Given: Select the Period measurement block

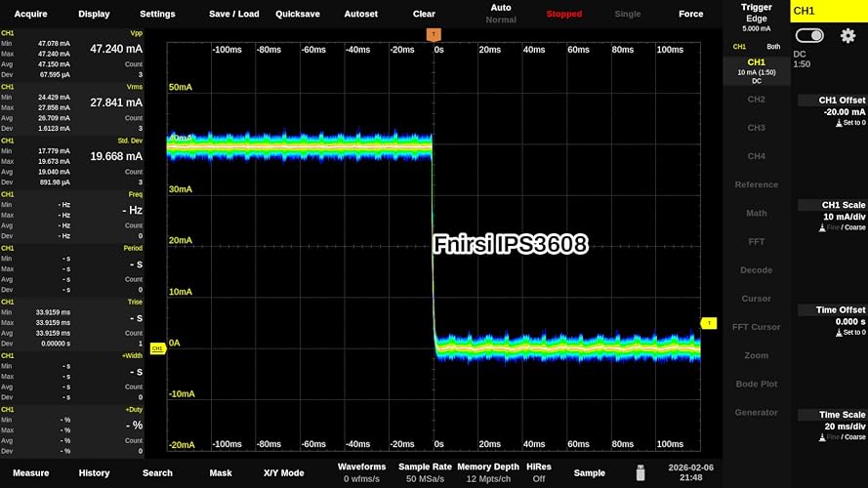Looking at the screenshot, I should click(72, 269).
